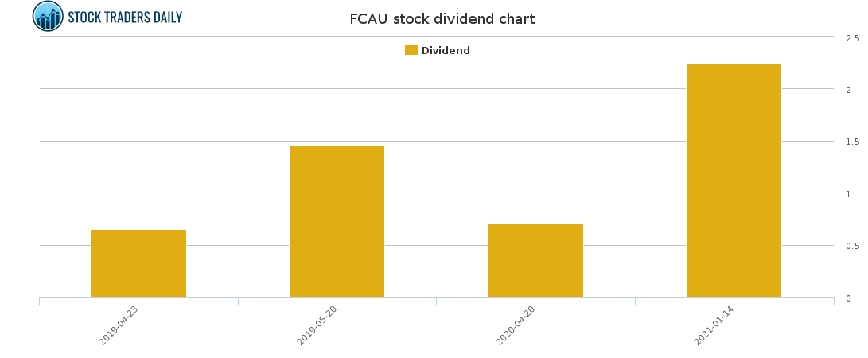The width and height of the screenshot is (868, 358).
Task: Click the 2019-05-20 x-axis date label
Action: (x=317, y=326)
